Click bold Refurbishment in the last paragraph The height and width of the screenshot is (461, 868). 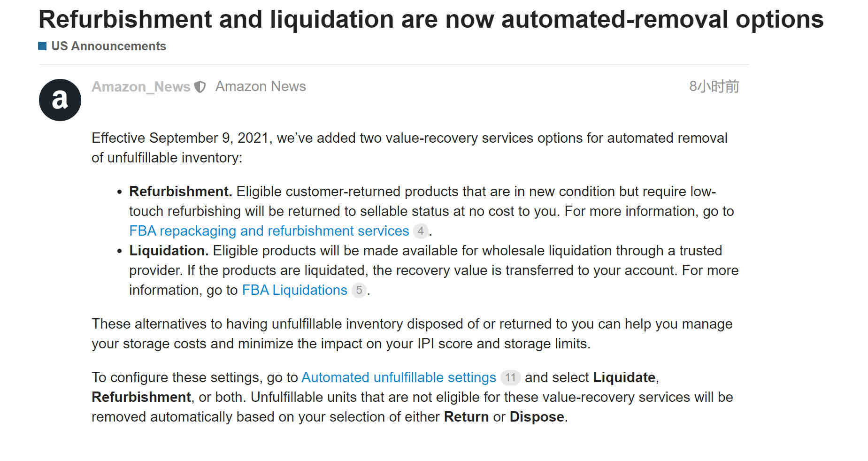point(141,397)
